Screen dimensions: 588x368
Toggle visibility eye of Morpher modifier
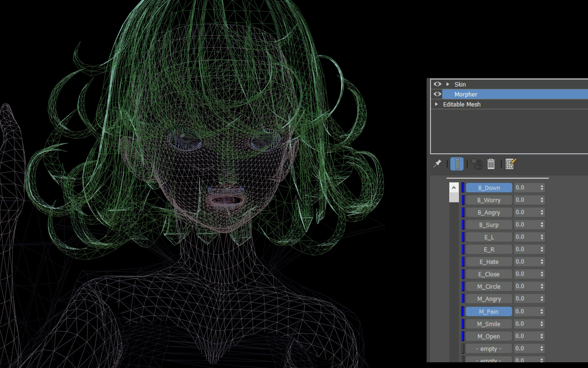[x=437, y=94]
